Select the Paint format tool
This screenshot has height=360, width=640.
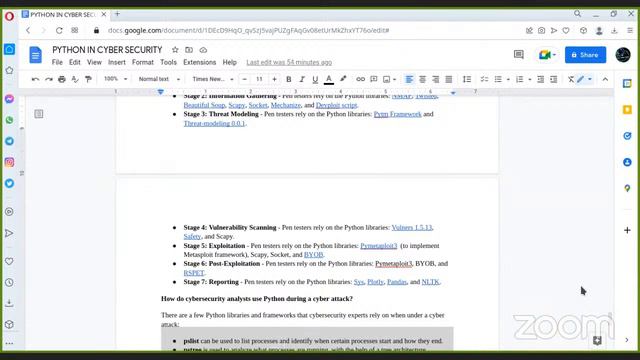88,79
